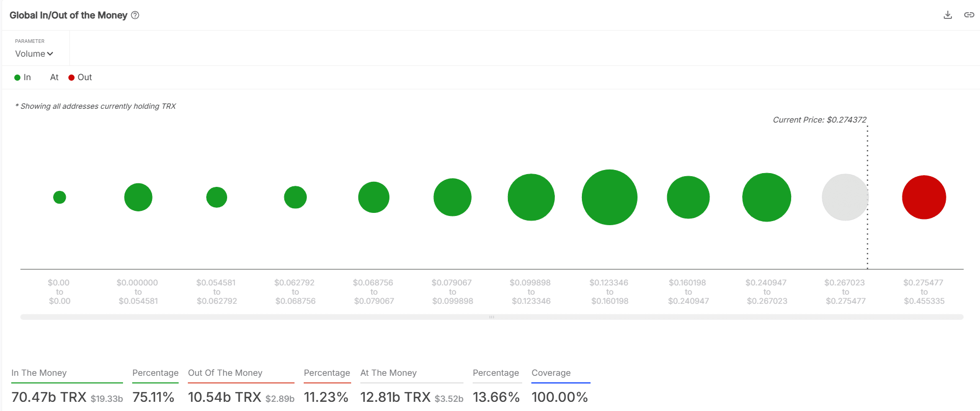Toggle the Out legend series

(80, 78)
